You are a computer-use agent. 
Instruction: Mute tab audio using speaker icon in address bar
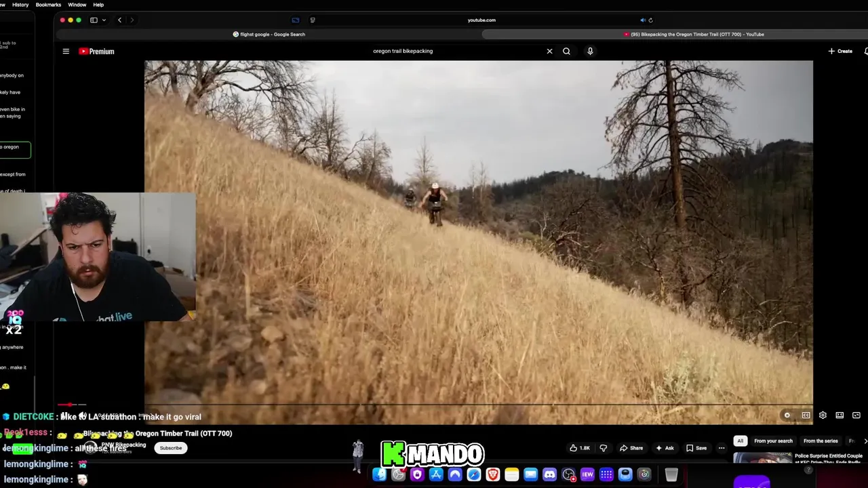coord(643,20)
